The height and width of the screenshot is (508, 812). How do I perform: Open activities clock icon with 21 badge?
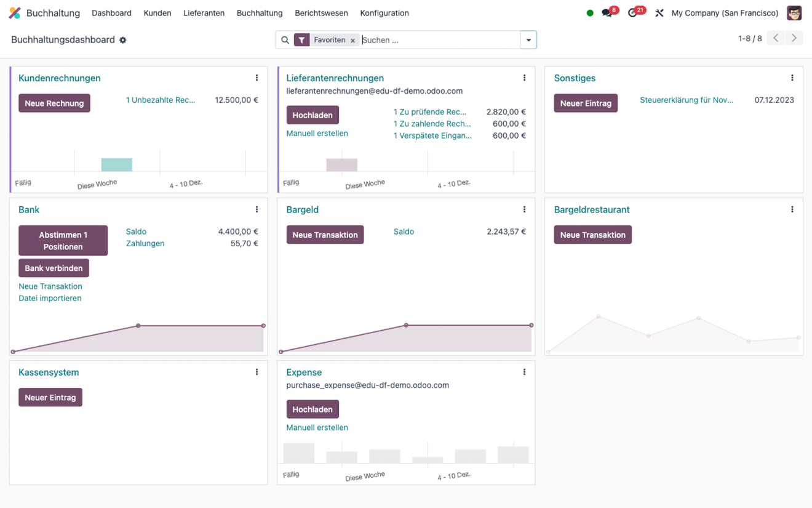(634, 13)
